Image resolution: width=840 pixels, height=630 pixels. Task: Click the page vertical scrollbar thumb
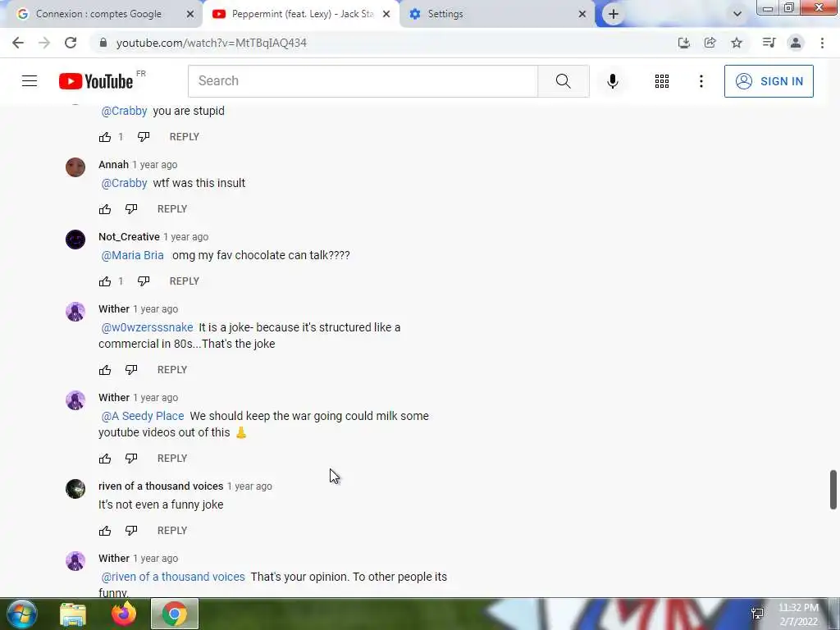833,490
